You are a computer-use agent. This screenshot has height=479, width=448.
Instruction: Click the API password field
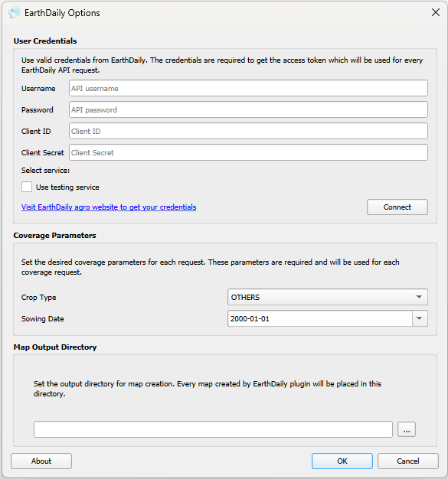(x=248, y=109)
